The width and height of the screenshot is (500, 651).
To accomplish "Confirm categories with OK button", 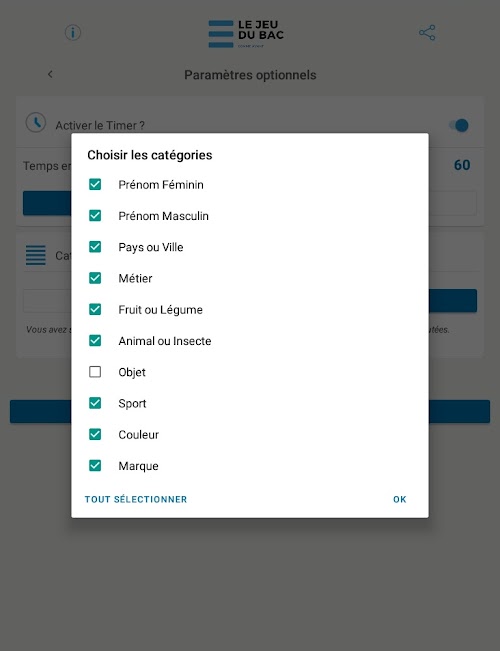I will [x=400, y=499].
